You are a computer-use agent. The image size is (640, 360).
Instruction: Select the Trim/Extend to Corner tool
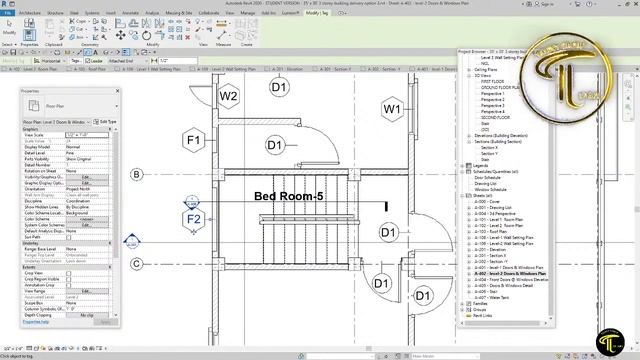pyautogui.click(x=161, y=36)
